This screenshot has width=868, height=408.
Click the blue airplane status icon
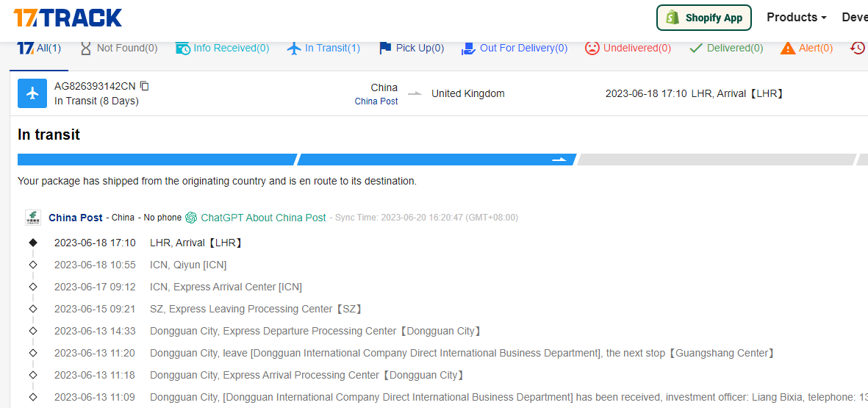pyautogui.click(x=32, y=93)
